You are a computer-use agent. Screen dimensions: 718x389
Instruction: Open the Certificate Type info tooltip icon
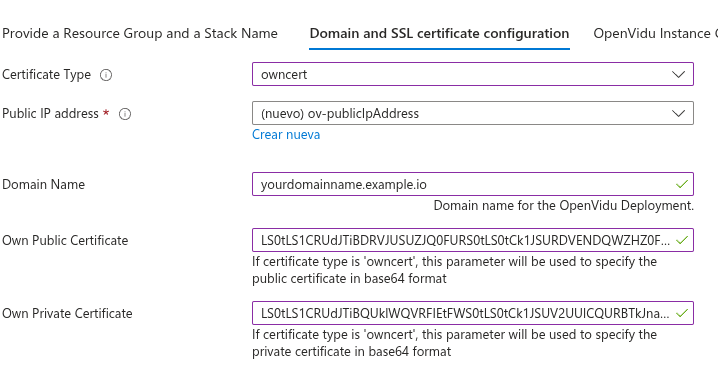106,75
